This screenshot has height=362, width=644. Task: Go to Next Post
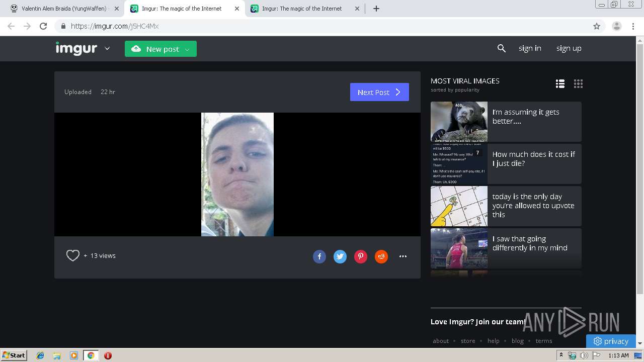point(379,92)
